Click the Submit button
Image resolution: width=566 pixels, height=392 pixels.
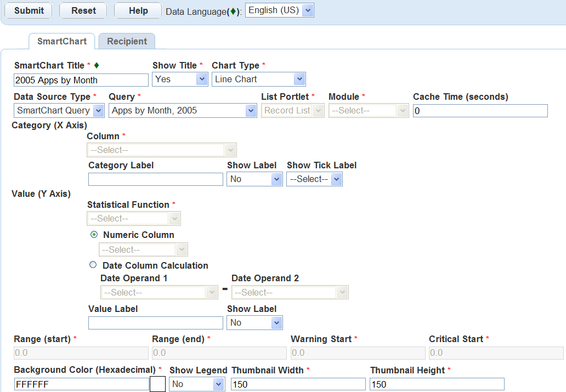point(29,11)
